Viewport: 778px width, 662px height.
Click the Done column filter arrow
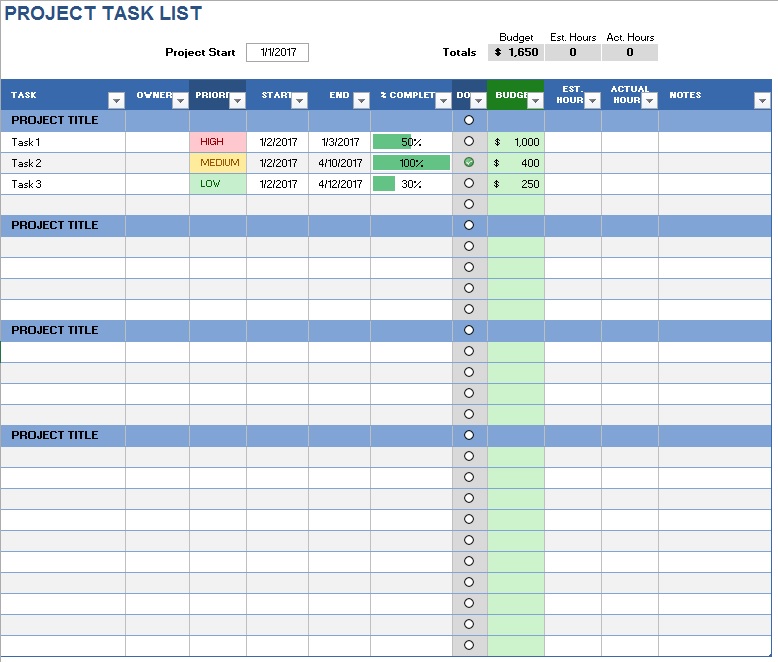click(478, 100)
